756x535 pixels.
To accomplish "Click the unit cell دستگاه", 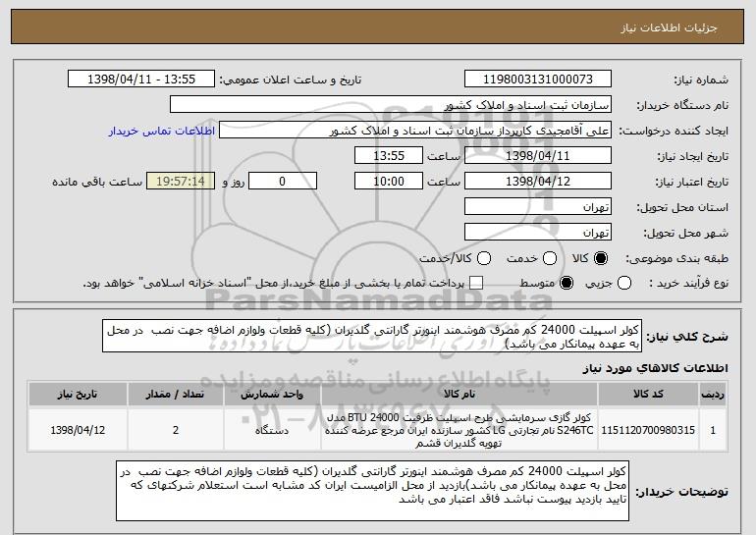I will point(272,430).
